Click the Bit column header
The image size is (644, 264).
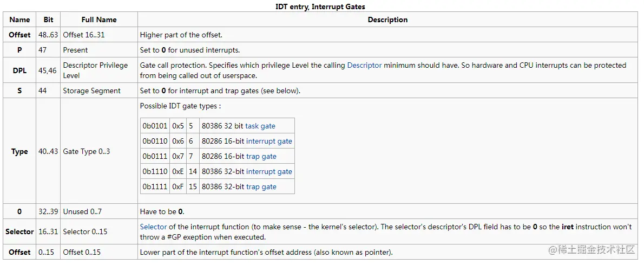(x=48, y=20)
